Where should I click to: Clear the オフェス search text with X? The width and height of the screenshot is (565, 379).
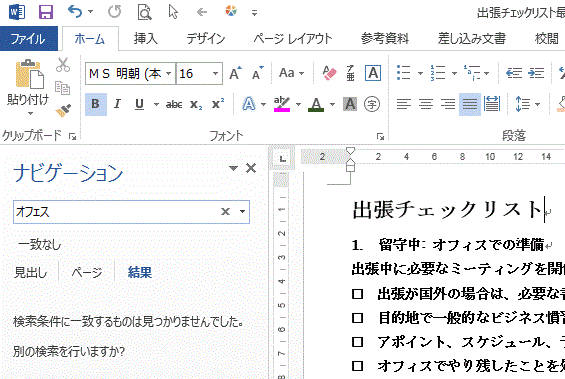pos(225,211)
